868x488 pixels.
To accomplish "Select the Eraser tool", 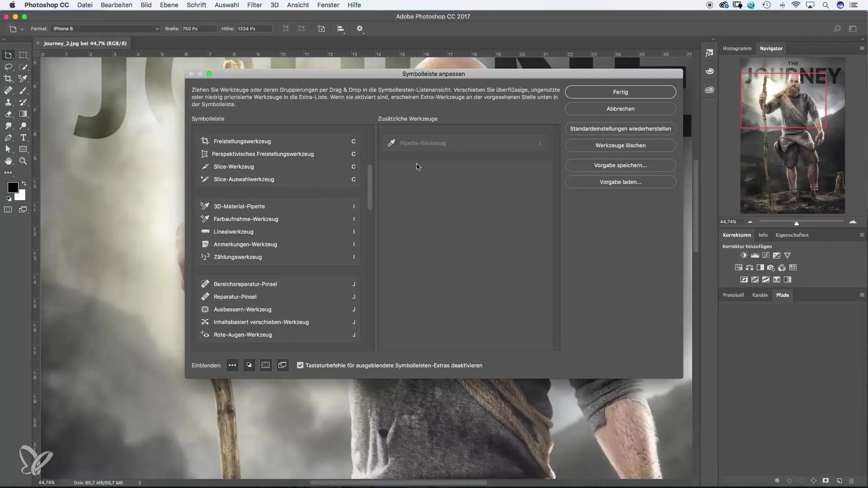I will 8,114.
